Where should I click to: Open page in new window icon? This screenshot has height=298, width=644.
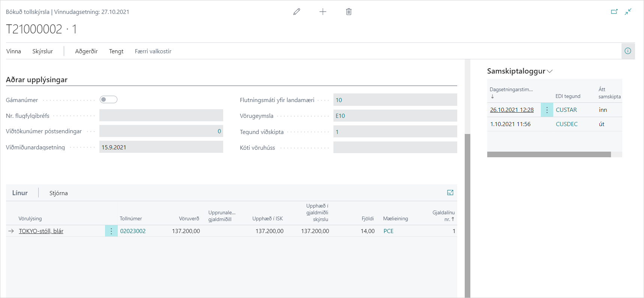tap(614, 12)
